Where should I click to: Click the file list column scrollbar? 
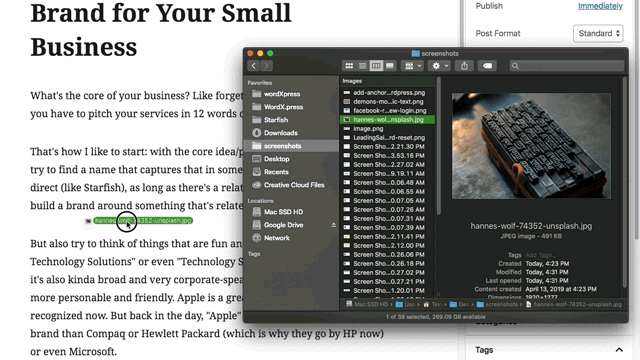click(x=438, y=146)
